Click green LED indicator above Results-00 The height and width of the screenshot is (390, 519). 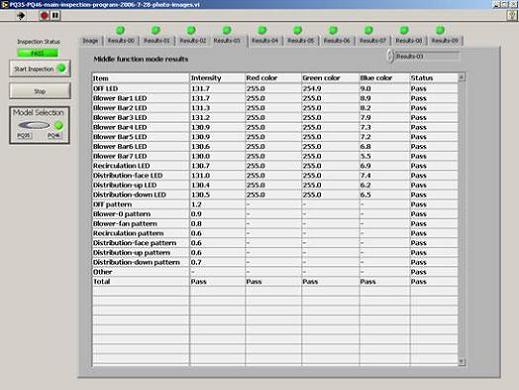[x=120, y=30]
